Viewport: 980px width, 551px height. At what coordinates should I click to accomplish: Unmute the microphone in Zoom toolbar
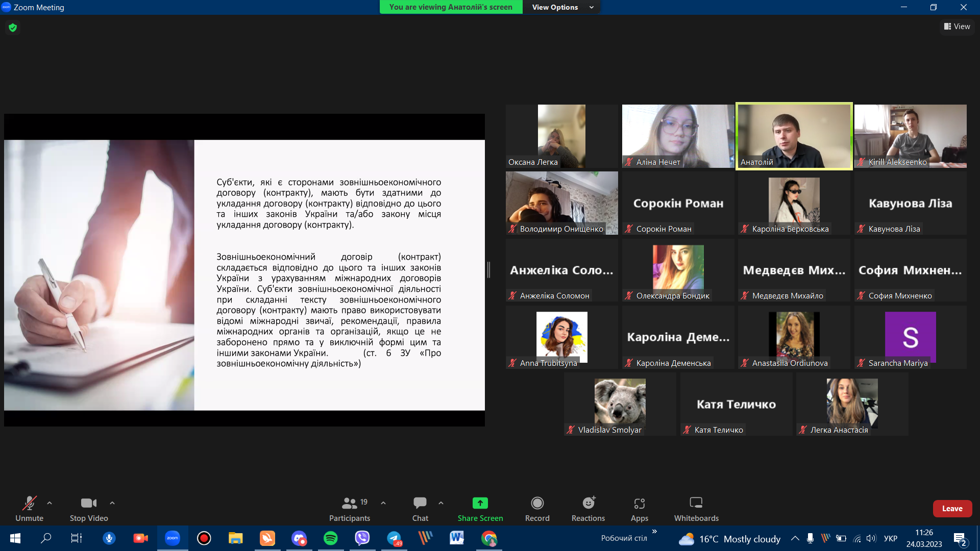tap(30, 509)
